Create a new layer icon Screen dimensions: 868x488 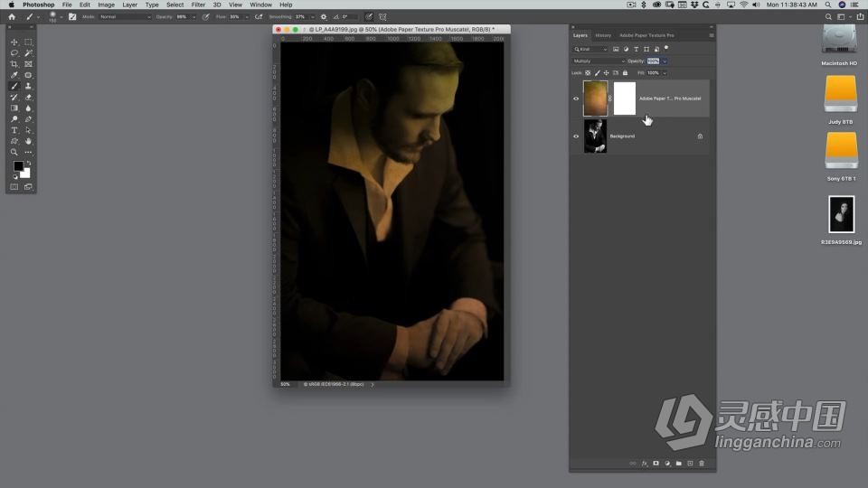coord(690,463)
